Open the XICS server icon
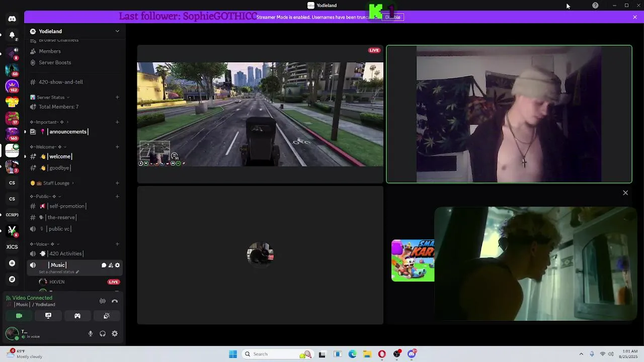 click(x=12, y=247)
